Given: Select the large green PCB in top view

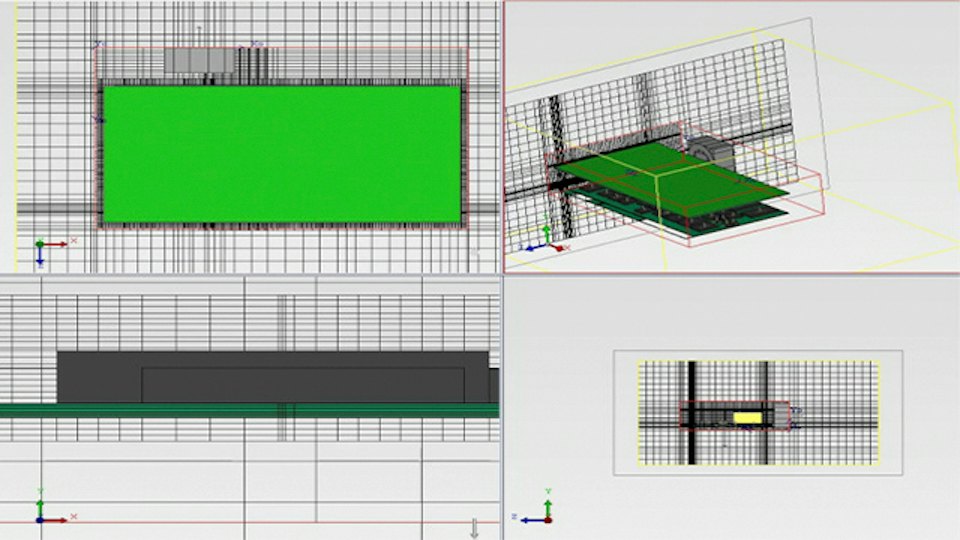Looking at the screenshot, I should tap(282, 154).
